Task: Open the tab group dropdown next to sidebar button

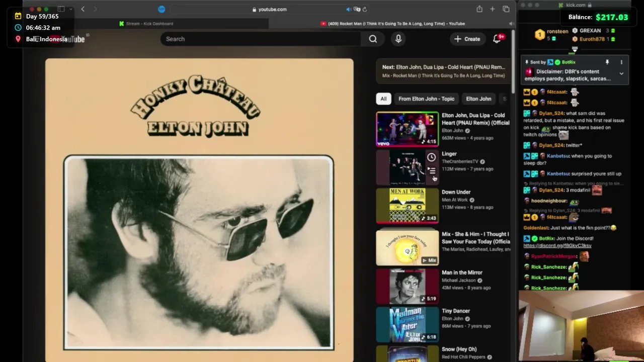Action: 70,9
